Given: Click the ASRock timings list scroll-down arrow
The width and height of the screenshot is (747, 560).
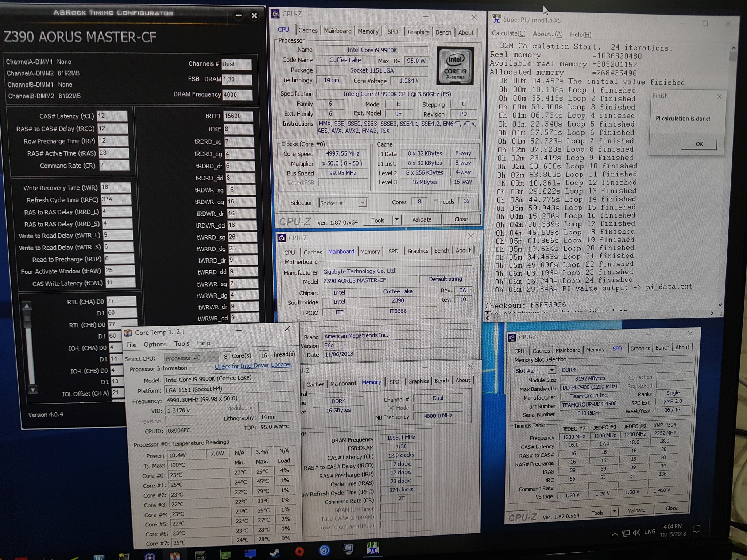Looking at the screenshot, I should coord(33,389).
